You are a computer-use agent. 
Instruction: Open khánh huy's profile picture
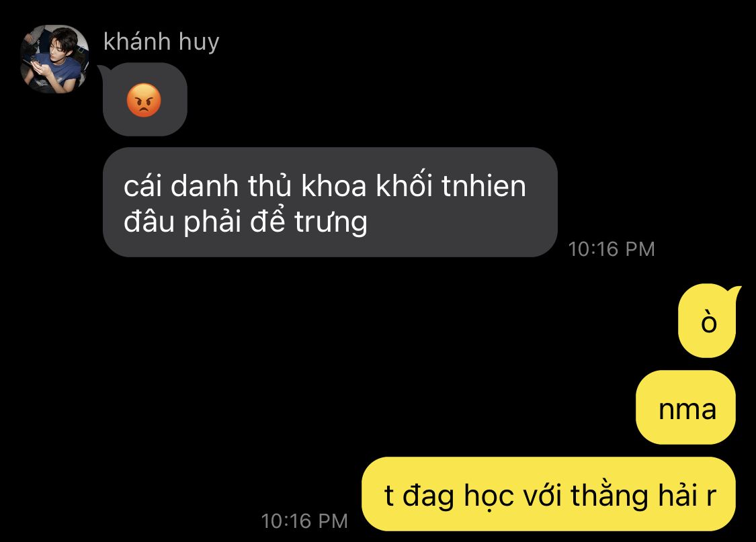(x=54, y=59)
